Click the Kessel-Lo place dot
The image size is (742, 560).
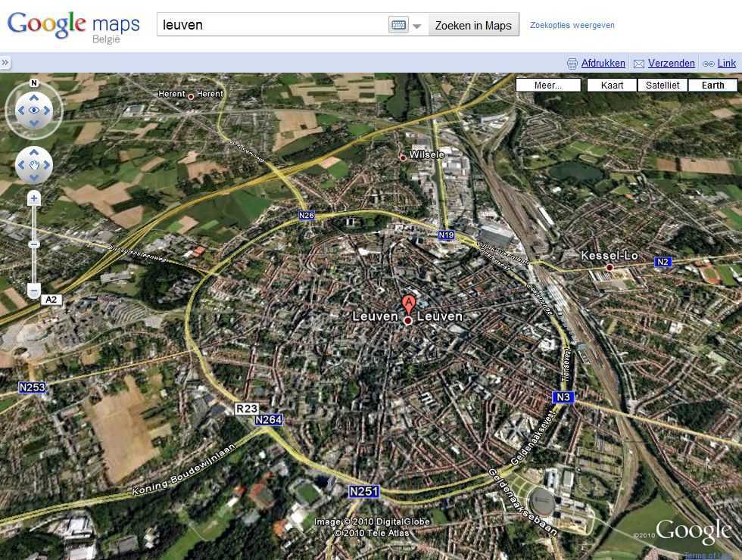pos(609,268)
